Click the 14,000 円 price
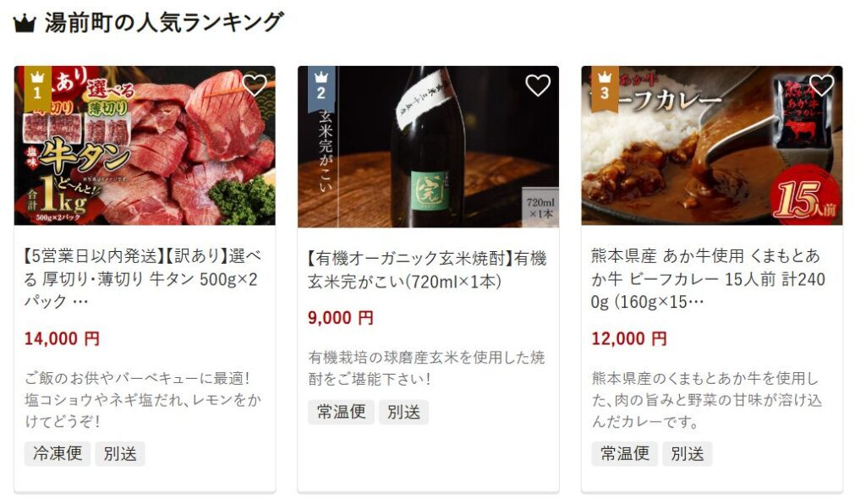Image resolution: width=866 pixels, height=504 pixels. point(62,338)
